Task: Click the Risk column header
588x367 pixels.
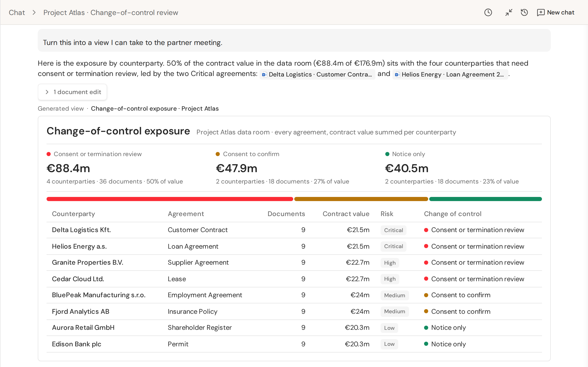Action: coord(387,214)
